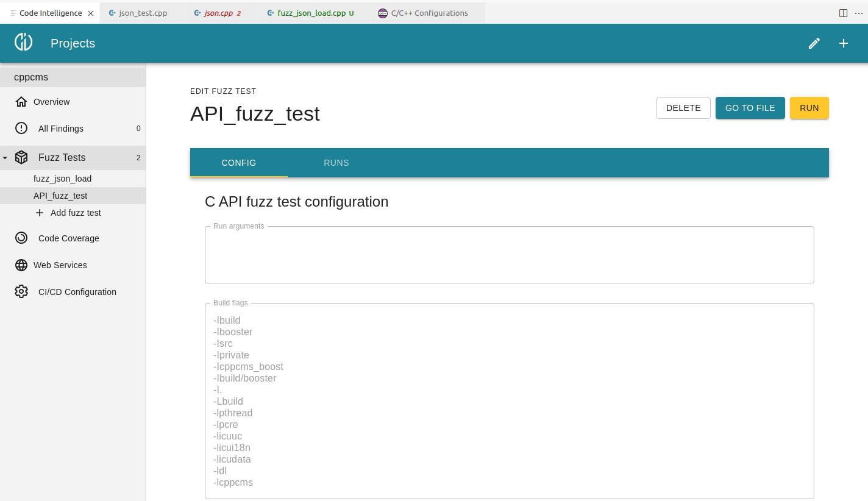Open the editor more actions ellipsis
The width and height of the screenshot is (868, 501).
(x=859, y=13)
